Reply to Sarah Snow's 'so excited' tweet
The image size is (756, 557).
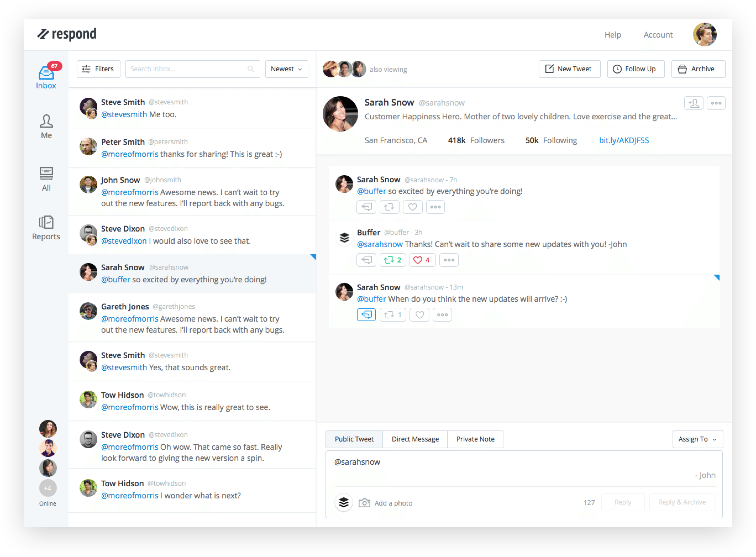click(x=367, y=207)
